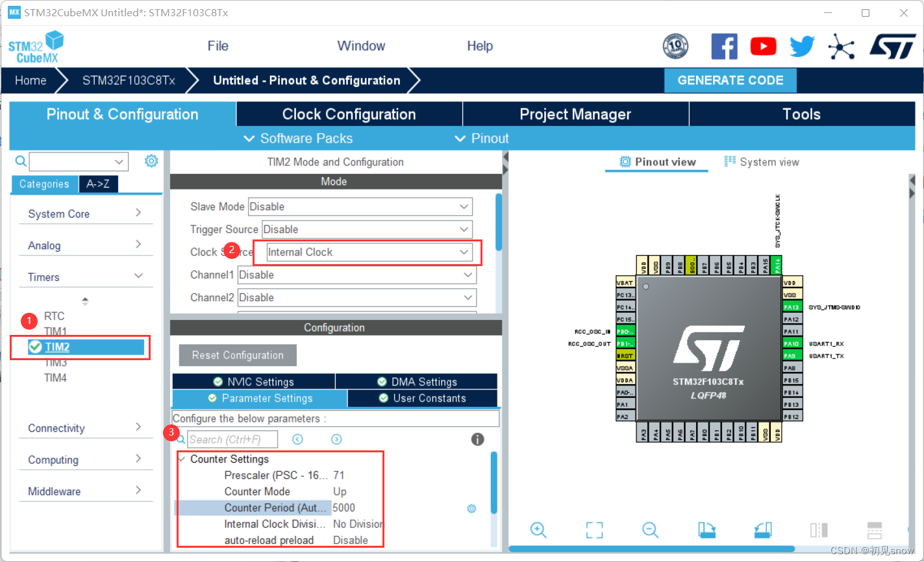Open the File menu

218,46
